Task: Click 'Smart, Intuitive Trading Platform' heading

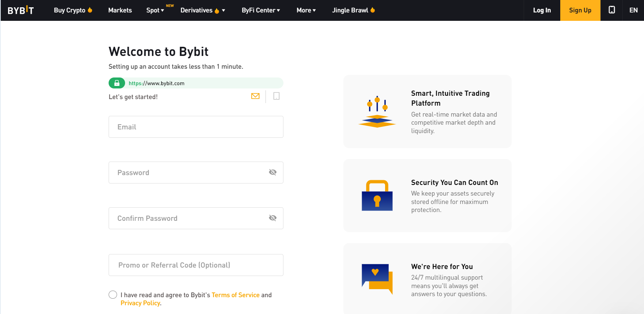Action: 450,98
